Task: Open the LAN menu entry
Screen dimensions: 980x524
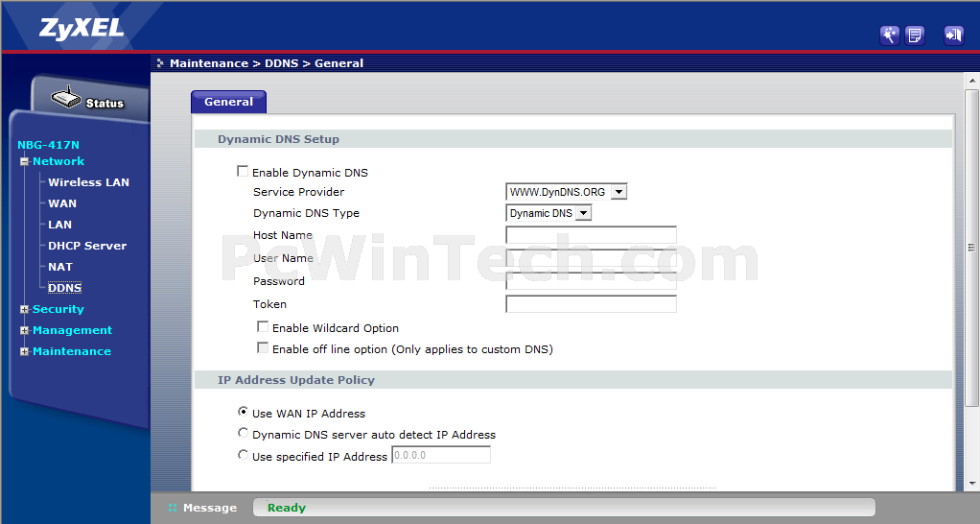Action: 60,225
